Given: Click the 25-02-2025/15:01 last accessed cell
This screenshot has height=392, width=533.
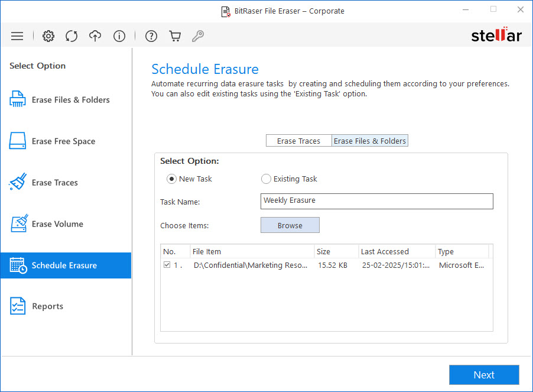Looking at the screenshot, I should pyautogui.click(x=396, y=265).
